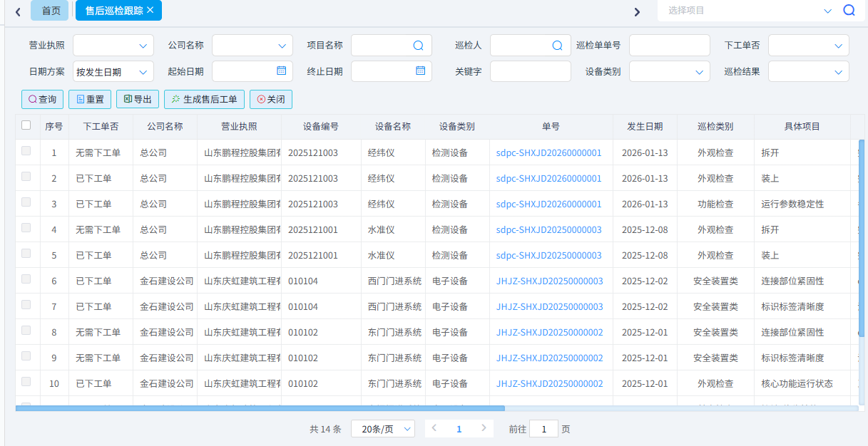
Task: Click the left tab-scroll chevron
Action: coord(11,11)
